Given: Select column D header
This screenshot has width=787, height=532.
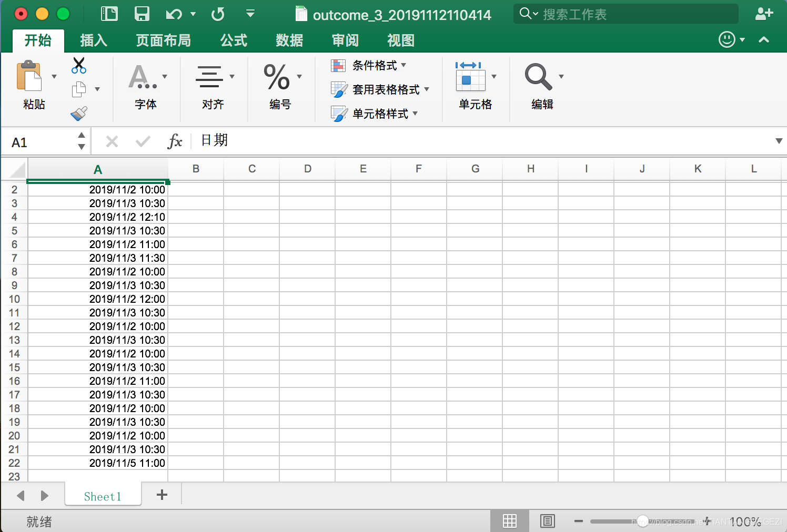Looking at the screenshot, I should click(308, 169).
